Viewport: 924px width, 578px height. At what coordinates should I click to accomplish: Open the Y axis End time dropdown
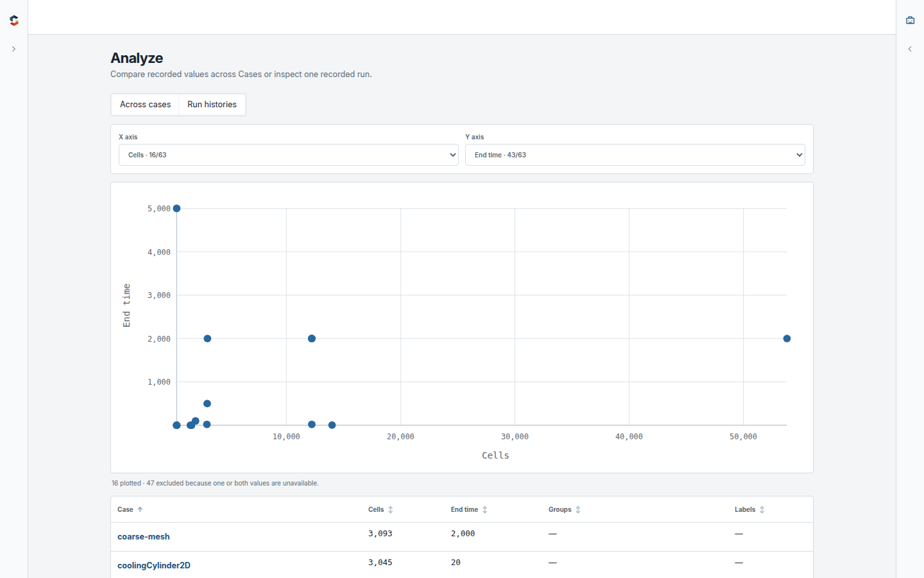635,155
